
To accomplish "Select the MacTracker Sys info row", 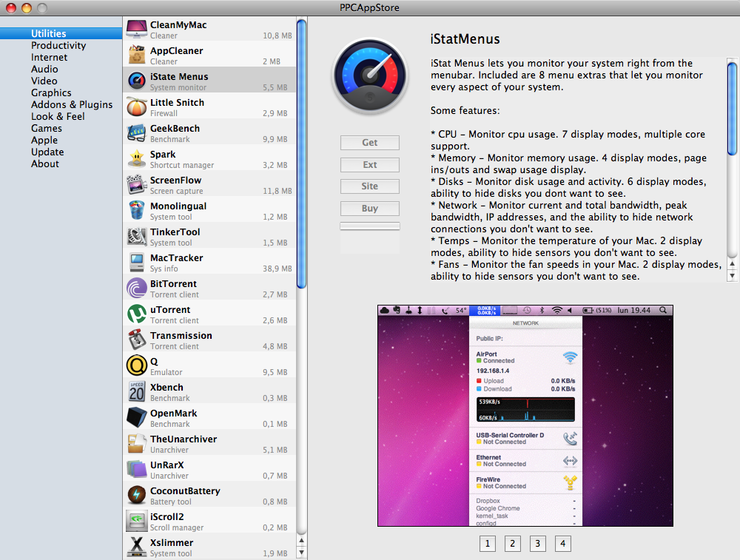I will click(209, 263).
